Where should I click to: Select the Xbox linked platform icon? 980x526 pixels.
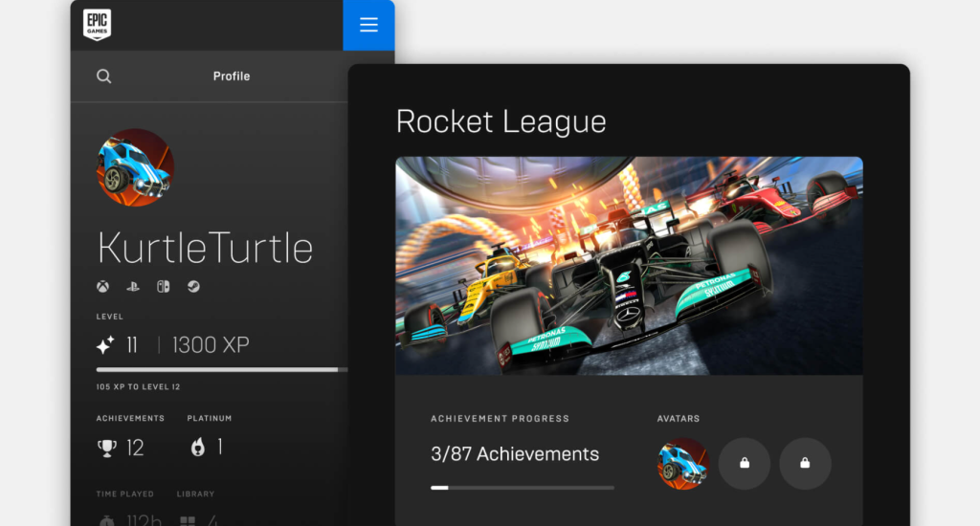point(102,287)
